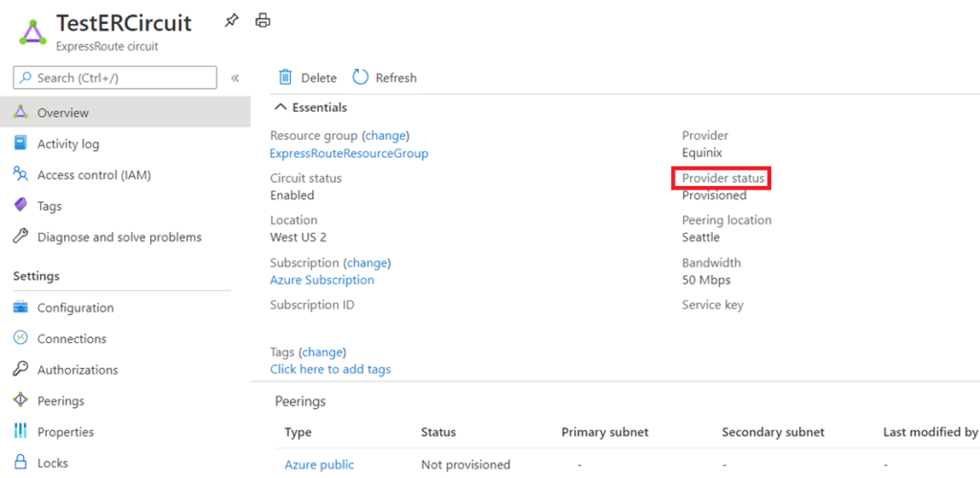Open Activity log in the sidebar
The height and width of the screenshot is (478, 980).
click(x=125, y=144)
